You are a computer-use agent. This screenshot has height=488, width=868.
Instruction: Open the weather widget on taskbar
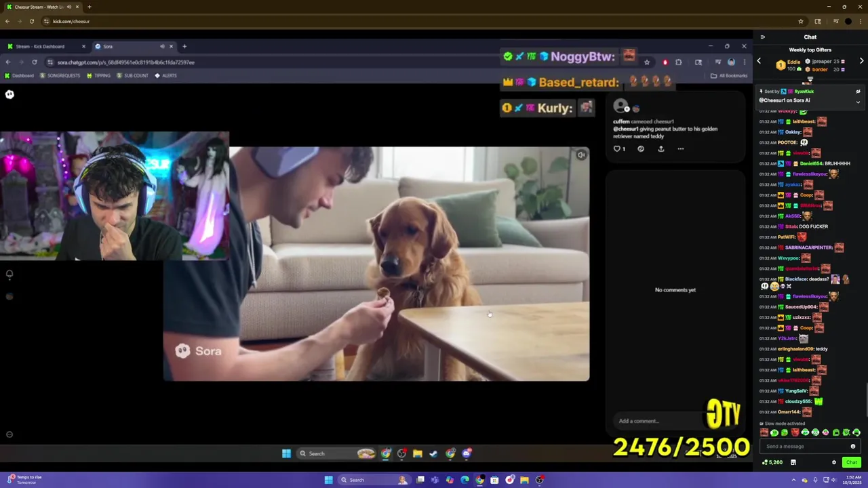(24, 480)
